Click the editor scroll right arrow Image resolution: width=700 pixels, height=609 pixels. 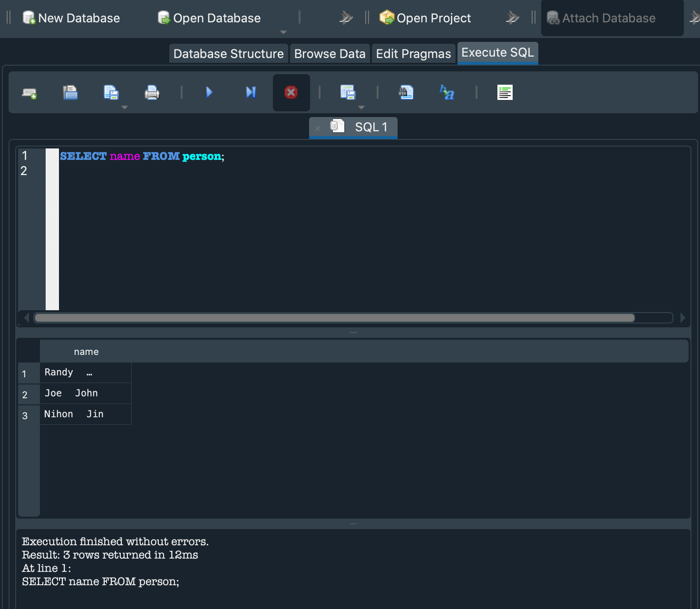[683, 318]
